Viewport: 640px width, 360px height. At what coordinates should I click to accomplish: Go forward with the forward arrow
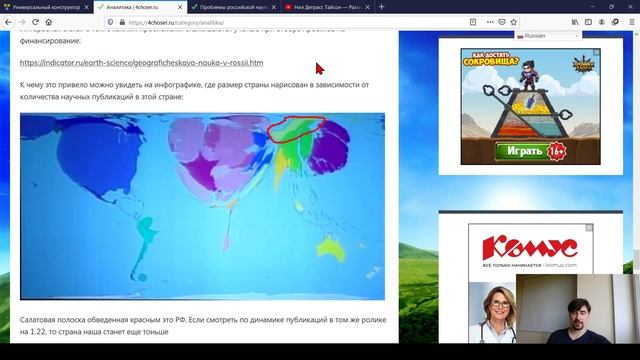22,22
